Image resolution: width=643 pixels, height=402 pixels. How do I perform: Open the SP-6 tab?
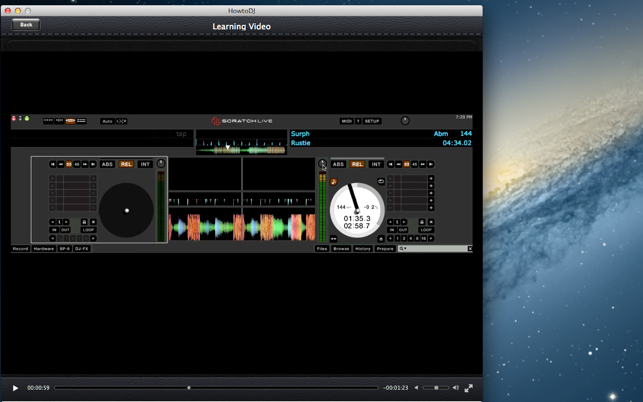click(x=65, y=249)
